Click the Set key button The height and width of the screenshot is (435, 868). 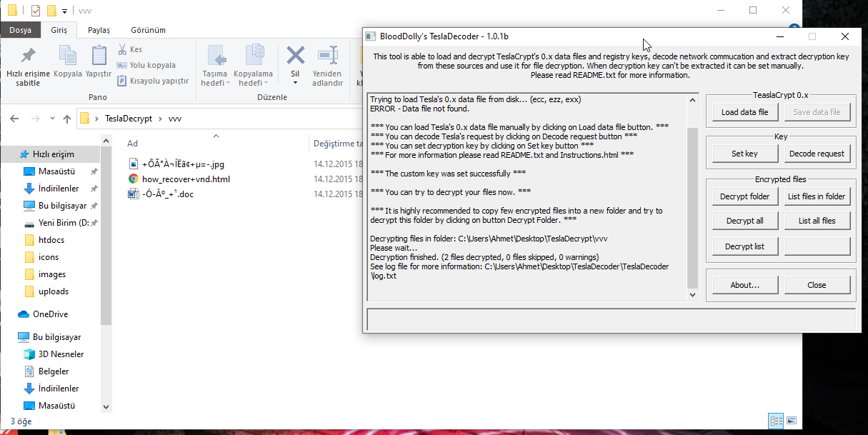pos(744,154)
